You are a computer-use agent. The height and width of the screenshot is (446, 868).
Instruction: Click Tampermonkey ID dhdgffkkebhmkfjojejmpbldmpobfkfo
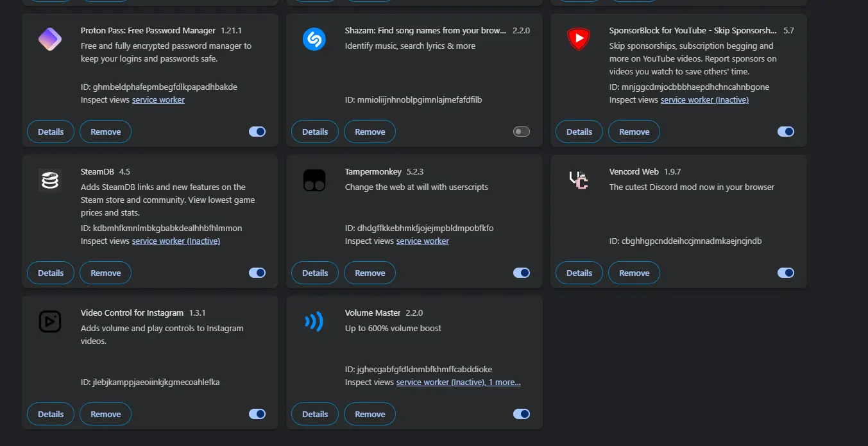click(420, 228)
